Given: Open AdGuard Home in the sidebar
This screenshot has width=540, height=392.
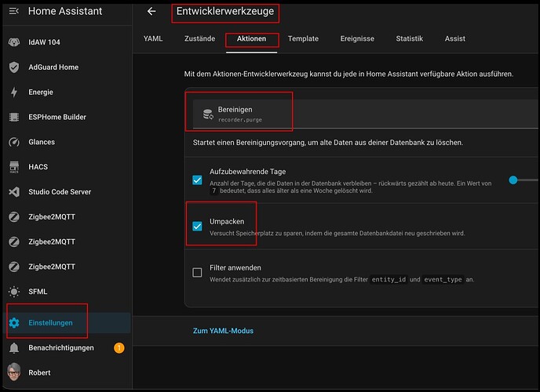Looking at the screenshot, I should coord(68,67).
